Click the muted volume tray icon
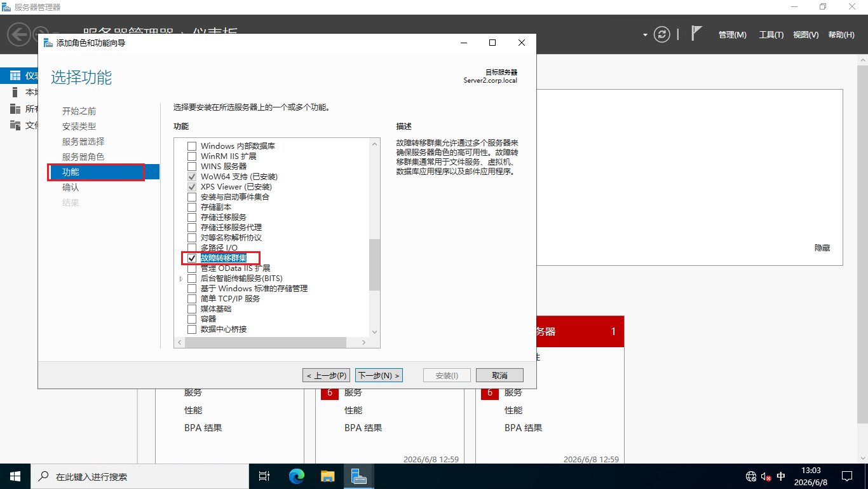The height and width of the screenshot is (489, 868). point(766,476)
